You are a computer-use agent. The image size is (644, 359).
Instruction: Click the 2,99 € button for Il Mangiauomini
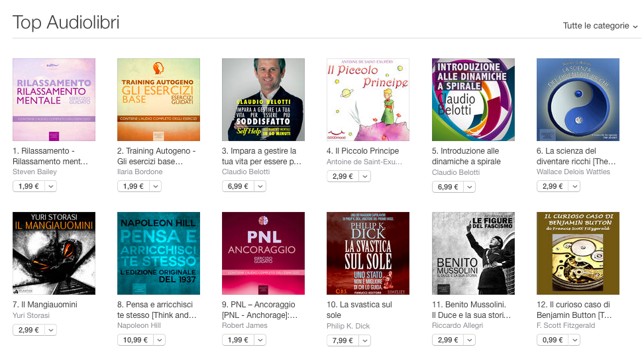click(28, 330)
